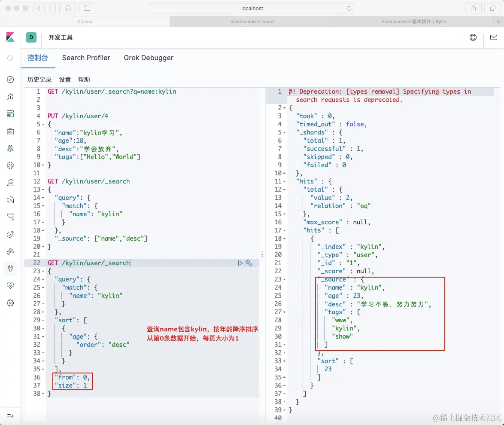This screenshot has width=504, height=425.
Task: Switch to Search Profiler tab
Action: tap(86, 58)
